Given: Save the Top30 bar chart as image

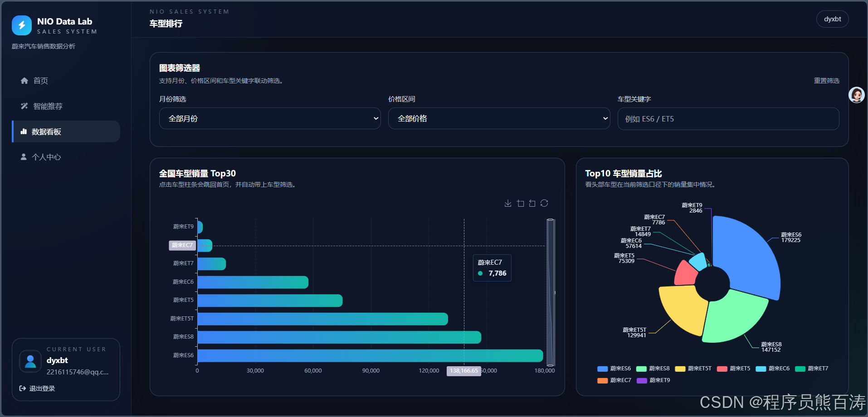Looking at the screenshot, I should (508, 204).
